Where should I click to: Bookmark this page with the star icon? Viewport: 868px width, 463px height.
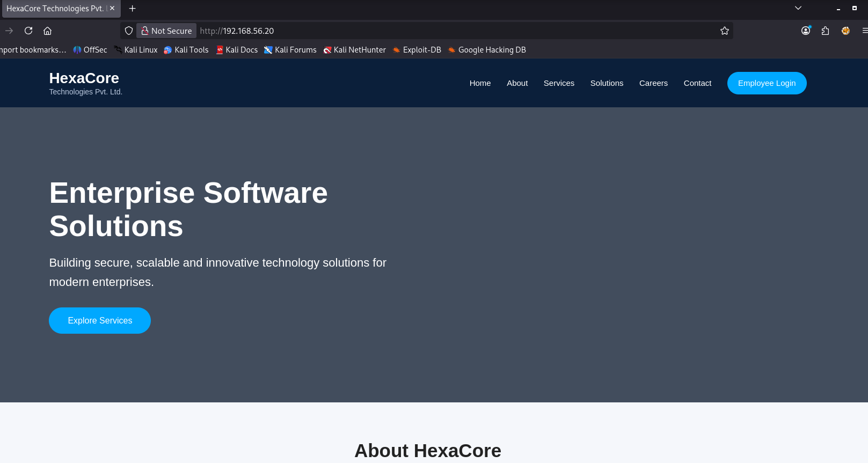[724, 31]
